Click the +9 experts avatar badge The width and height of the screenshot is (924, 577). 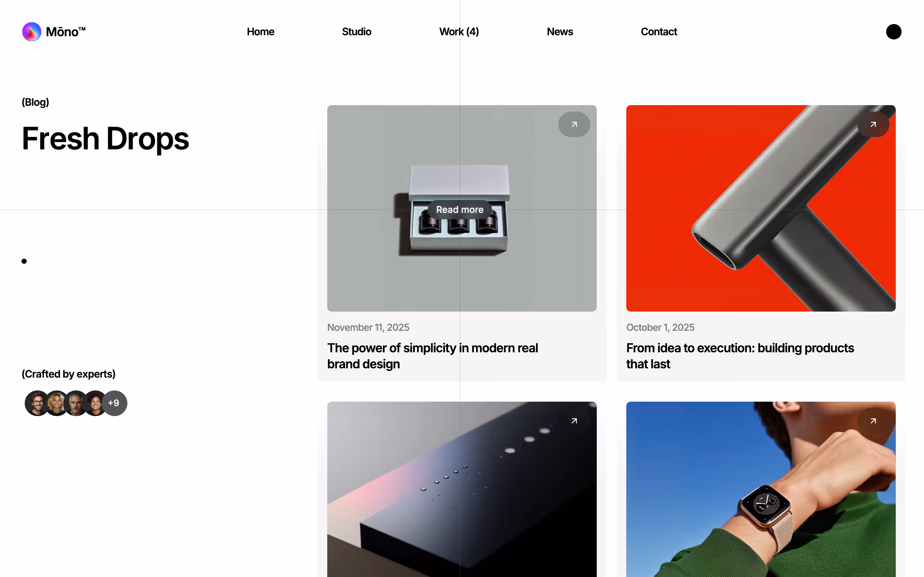point(114,403)
